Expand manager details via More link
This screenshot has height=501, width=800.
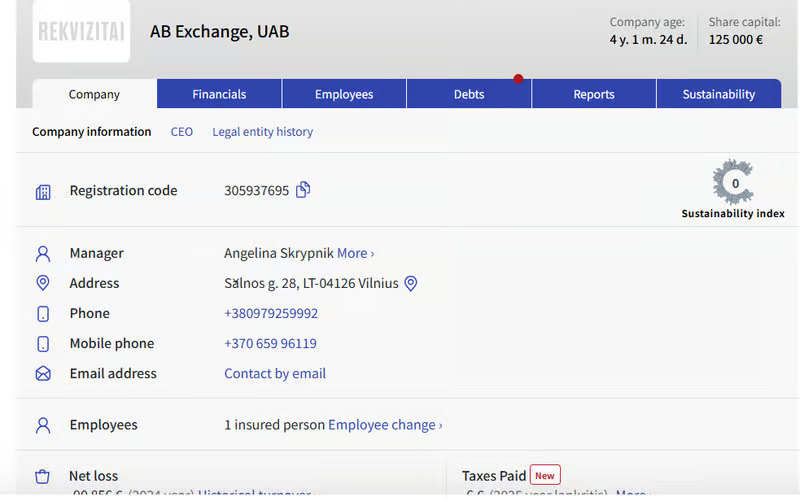coord(355,254)
